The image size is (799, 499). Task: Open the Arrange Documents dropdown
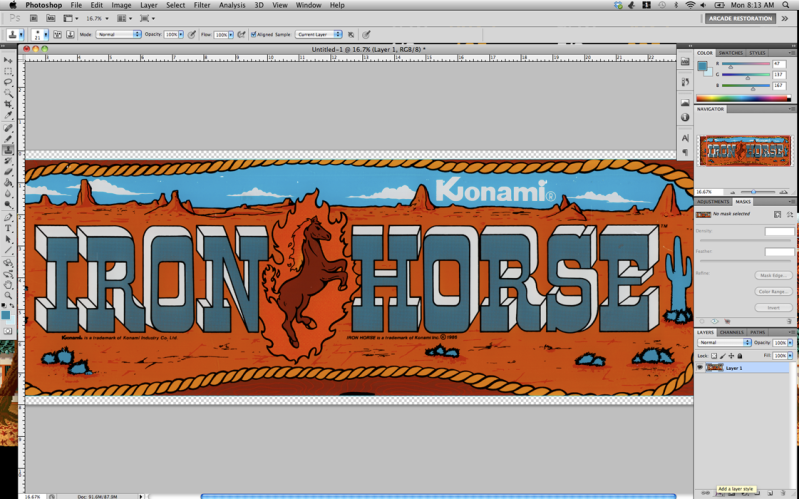pyautogui.click(x=124, y=18)
